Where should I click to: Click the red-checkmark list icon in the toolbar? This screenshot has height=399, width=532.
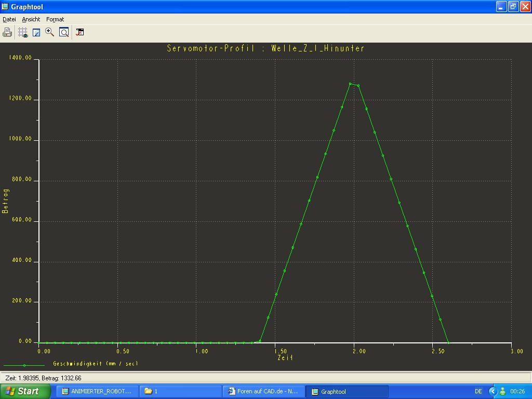click(x=79, y=32)
